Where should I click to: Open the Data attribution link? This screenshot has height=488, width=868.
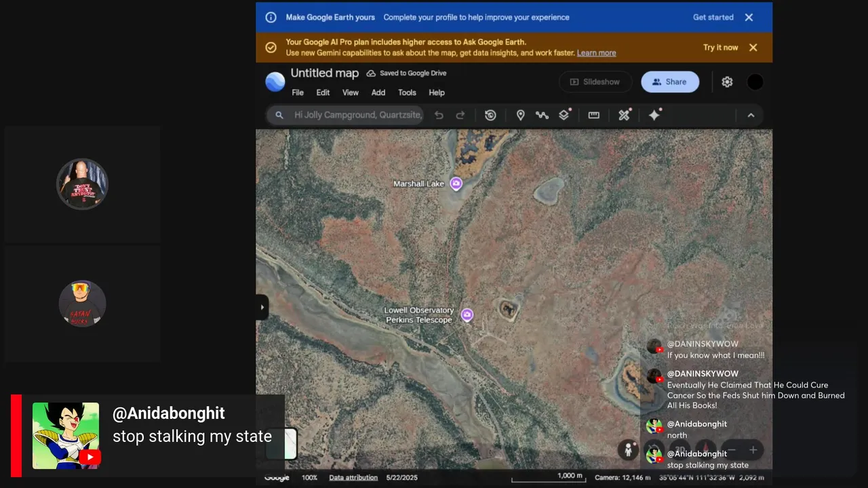coord(353,478)
